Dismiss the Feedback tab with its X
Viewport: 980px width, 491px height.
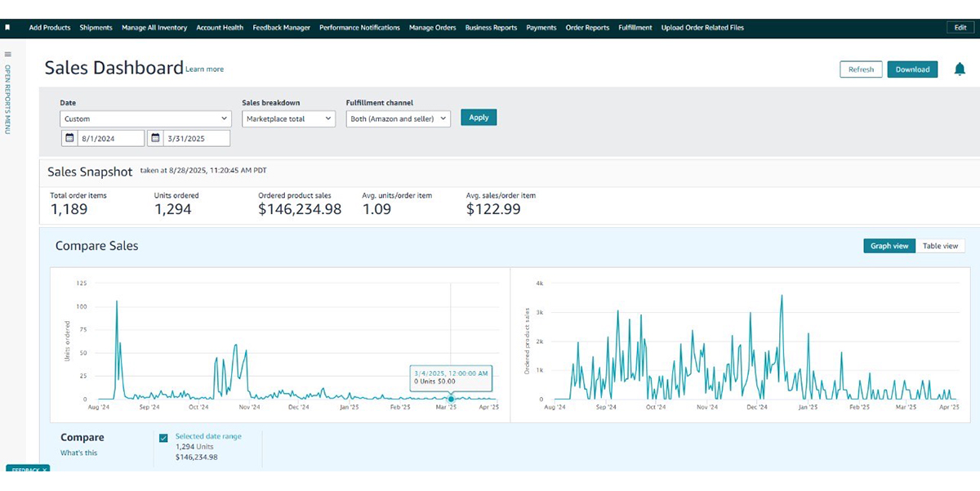(x=45, y=470)
